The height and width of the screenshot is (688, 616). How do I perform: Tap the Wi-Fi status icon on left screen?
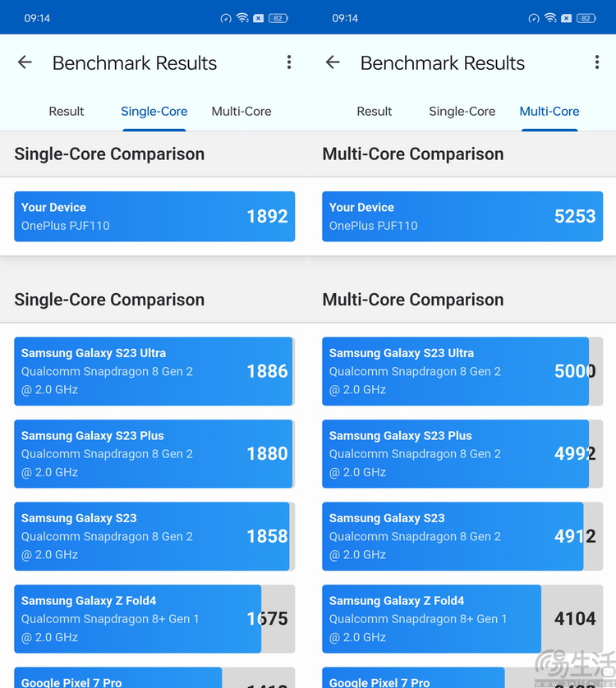coord(242,18)
